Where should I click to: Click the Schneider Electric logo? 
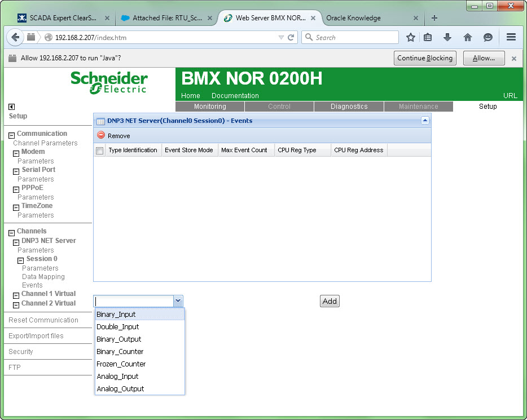pyautogui.click(x=109, y=82)
